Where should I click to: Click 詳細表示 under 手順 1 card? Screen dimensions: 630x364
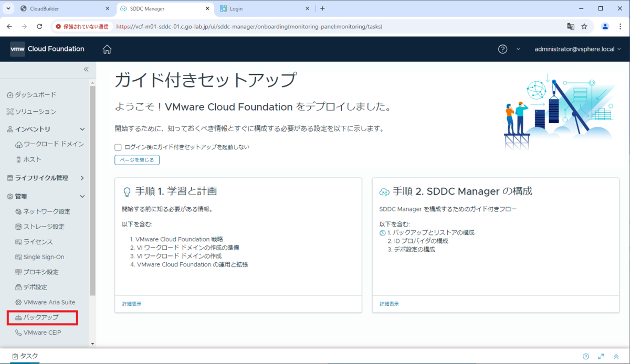132,304
